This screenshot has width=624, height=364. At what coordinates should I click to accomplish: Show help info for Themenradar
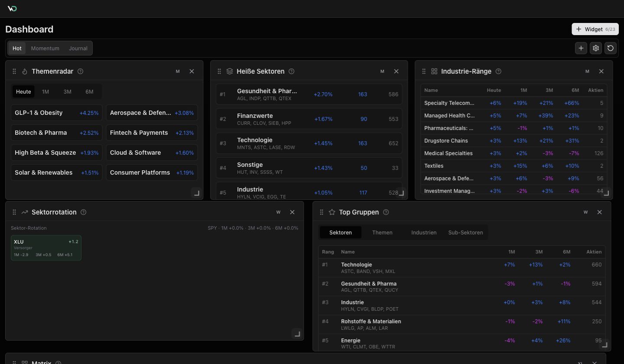pyautogui.click(x=80, y=71)
